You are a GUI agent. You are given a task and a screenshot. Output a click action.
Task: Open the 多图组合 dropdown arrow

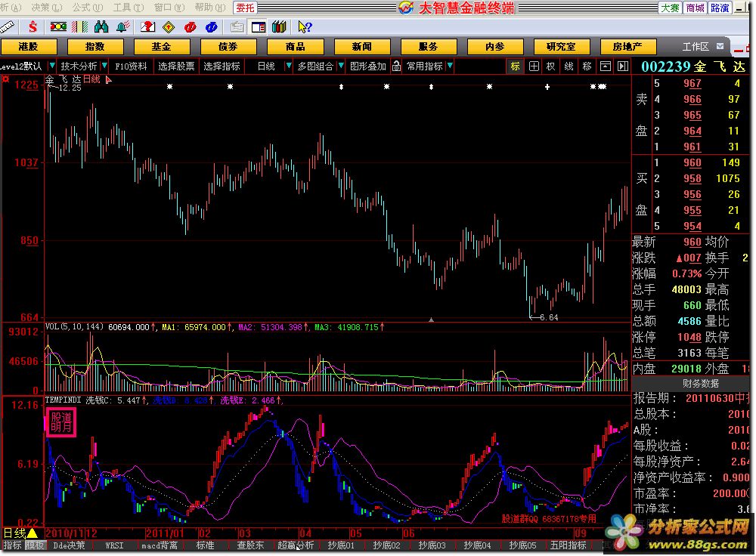(340, 66)
